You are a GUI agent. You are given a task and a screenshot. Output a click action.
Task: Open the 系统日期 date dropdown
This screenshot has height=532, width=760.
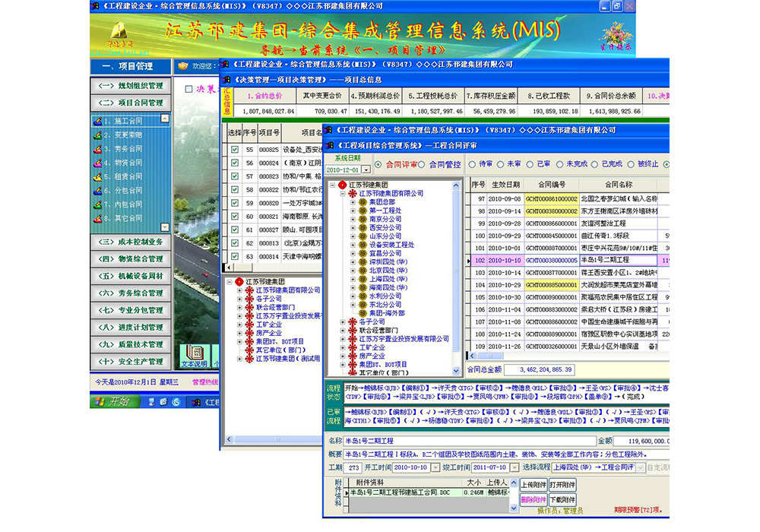click(366, 168)
